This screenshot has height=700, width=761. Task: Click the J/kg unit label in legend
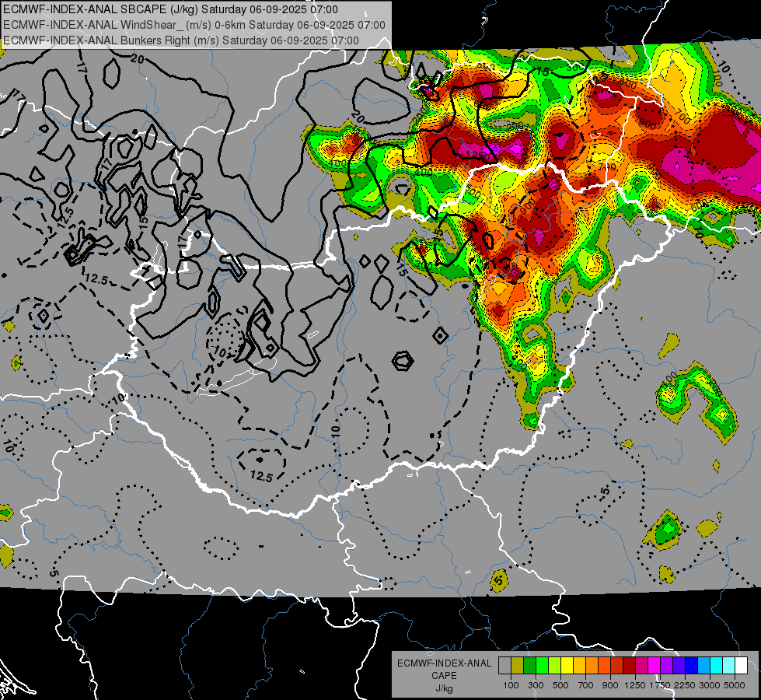pos(444,688)
